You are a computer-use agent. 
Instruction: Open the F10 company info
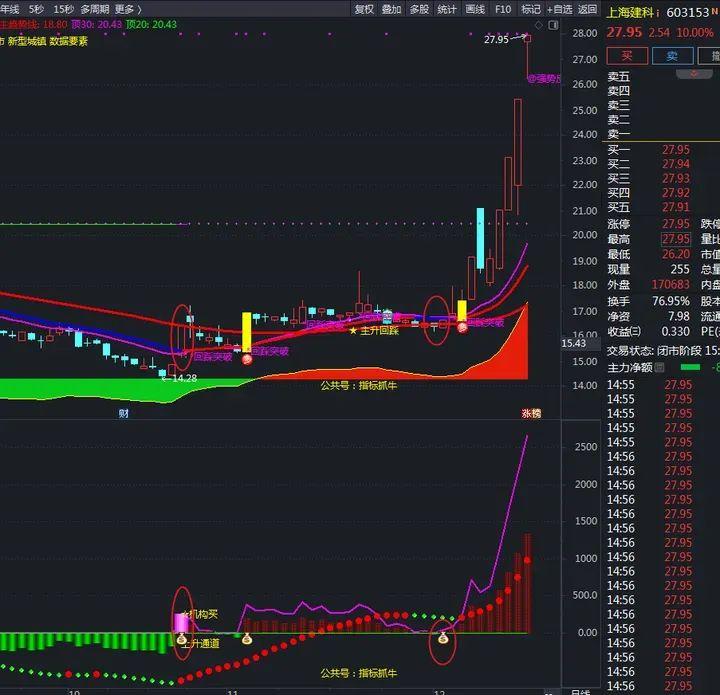click(x=503, y=9)
